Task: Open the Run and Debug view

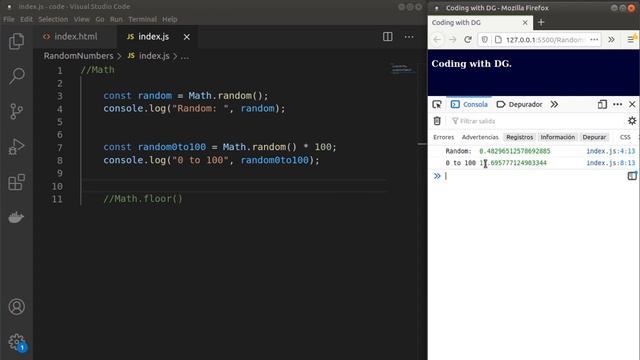Action: (16, 147)
